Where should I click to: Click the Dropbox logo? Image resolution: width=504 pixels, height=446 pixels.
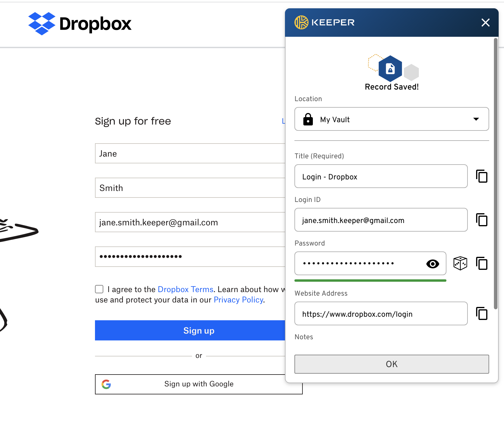[80, 23]
